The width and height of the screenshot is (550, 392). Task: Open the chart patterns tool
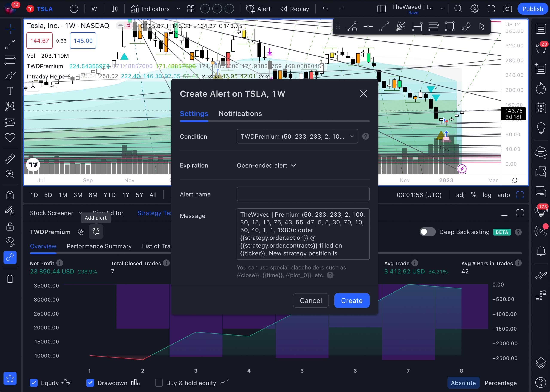(10, 107)
